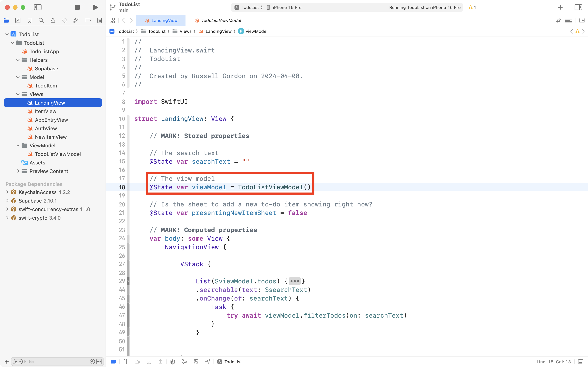Open the Debug navigator spray bottle icon
The height and width of the screenshot is (367, 588).
pos(76,20)
